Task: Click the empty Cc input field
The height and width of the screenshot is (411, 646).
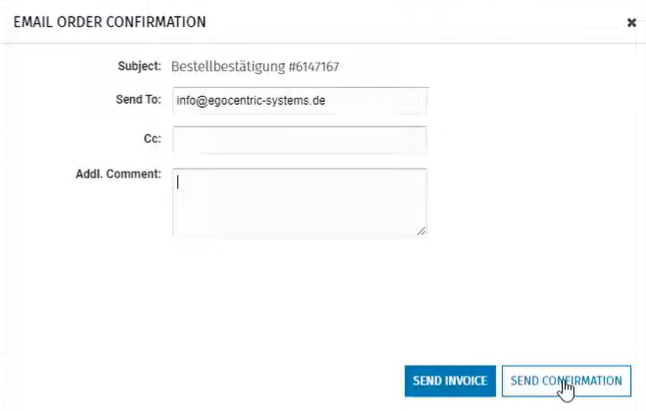Action: (x=300, y=140)
